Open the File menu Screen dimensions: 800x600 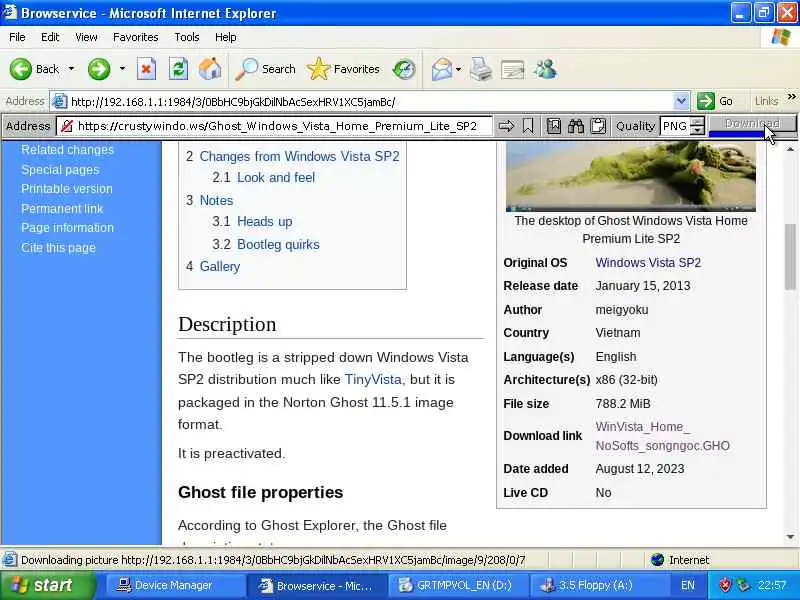click(x=17, y=37)
